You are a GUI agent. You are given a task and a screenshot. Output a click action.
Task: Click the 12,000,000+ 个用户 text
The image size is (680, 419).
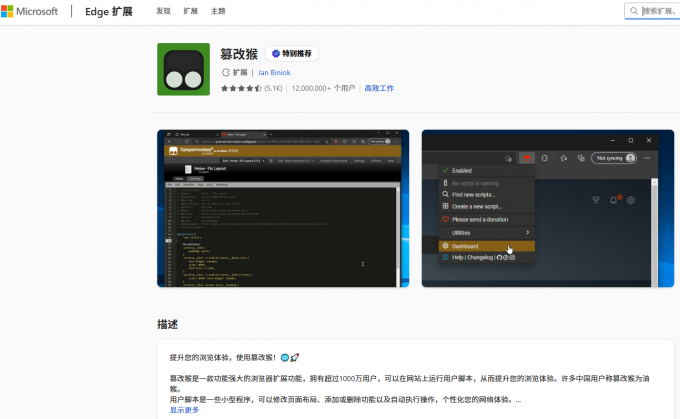(323, 88)
